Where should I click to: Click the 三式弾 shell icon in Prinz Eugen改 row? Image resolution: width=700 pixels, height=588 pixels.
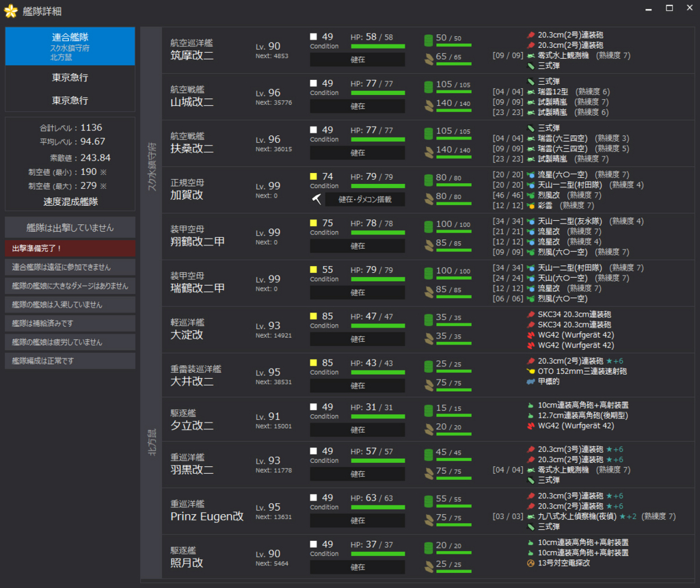(x=530, y=527)
